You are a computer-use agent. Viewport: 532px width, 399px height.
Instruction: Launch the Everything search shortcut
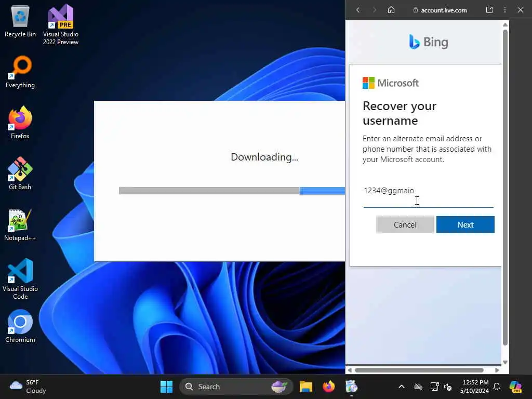point(20,72)
